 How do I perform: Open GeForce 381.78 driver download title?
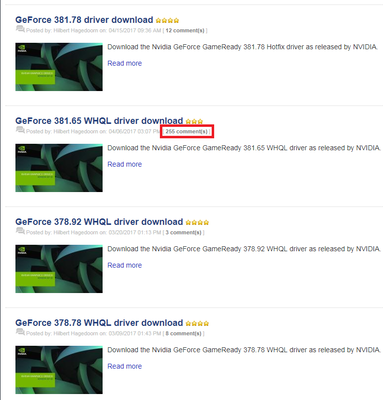[x=84, y=20]
